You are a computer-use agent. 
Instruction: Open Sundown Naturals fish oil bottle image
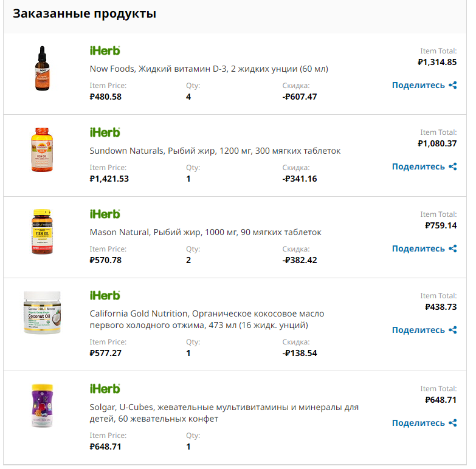(42, 149)
